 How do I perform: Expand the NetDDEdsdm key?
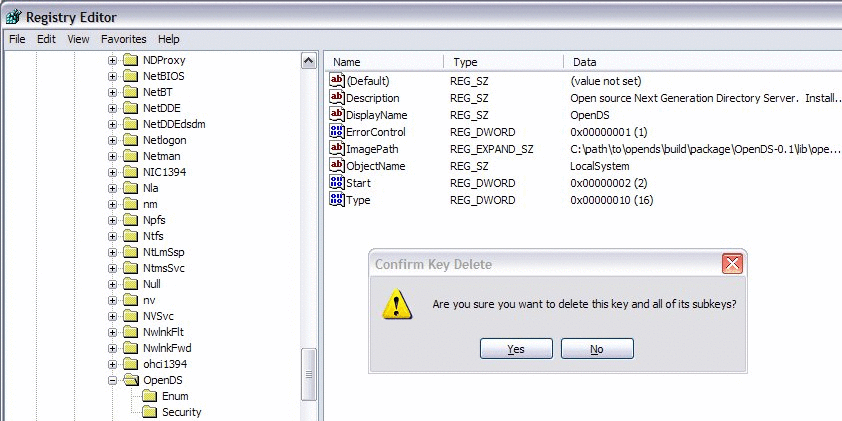(112, 124)
